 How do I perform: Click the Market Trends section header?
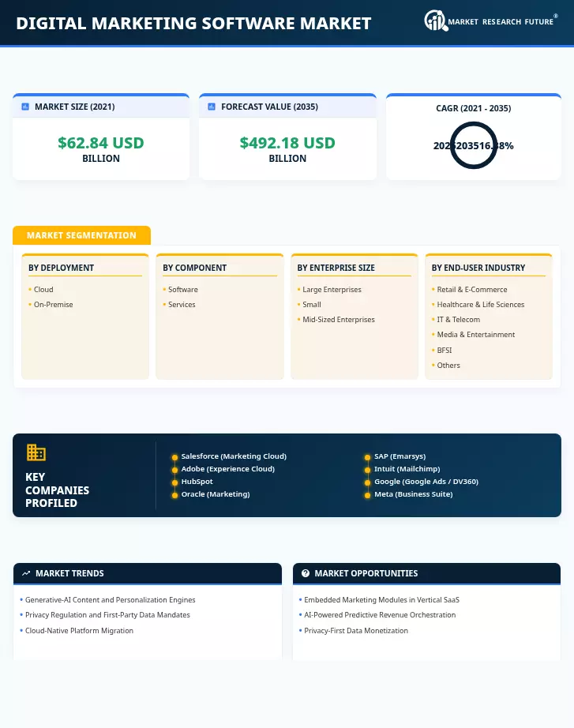coord(148,573)
